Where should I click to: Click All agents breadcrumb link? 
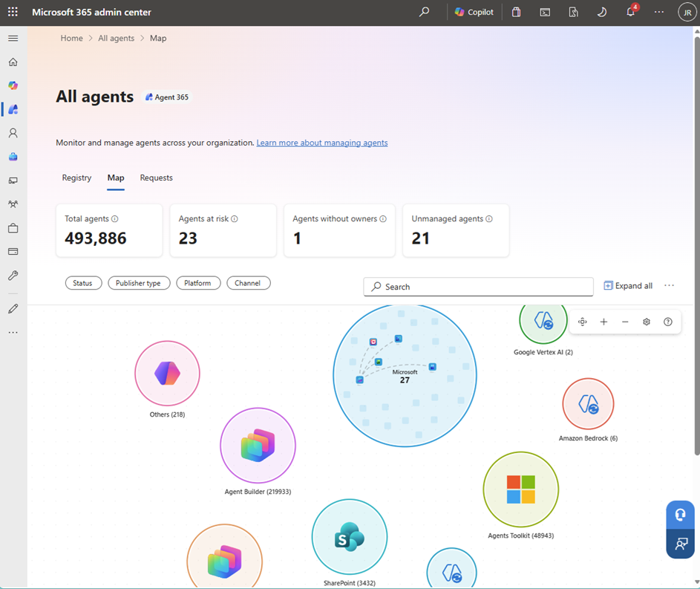click(116, 39)
